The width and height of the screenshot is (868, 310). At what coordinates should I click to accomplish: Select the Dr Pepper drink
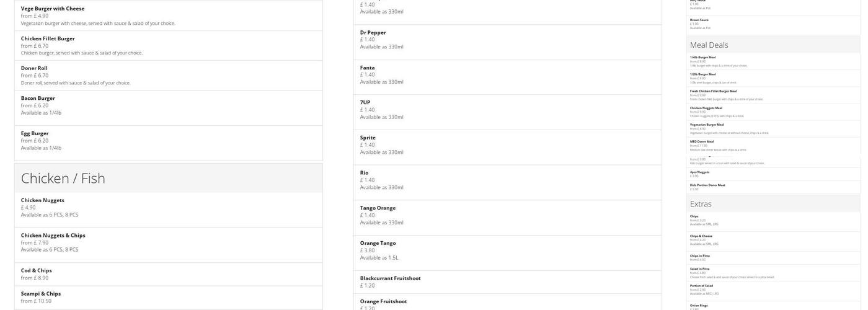coord(373,33)
